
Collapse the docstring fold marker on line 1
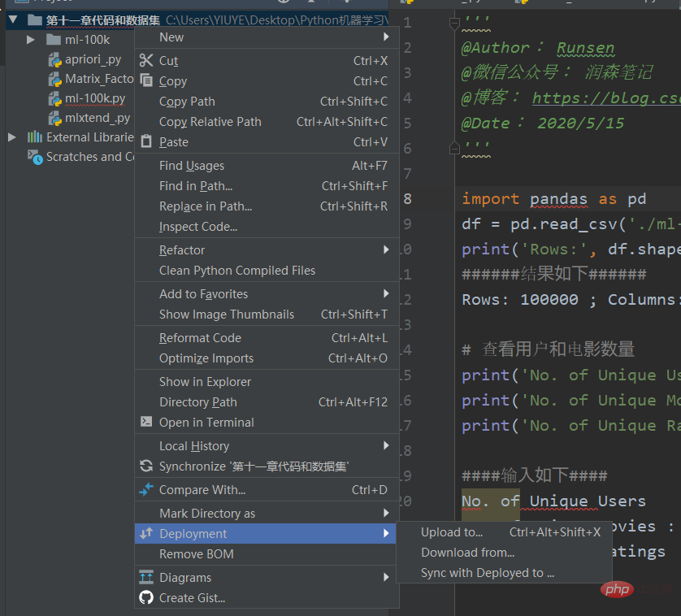click(x=454, y=22)
